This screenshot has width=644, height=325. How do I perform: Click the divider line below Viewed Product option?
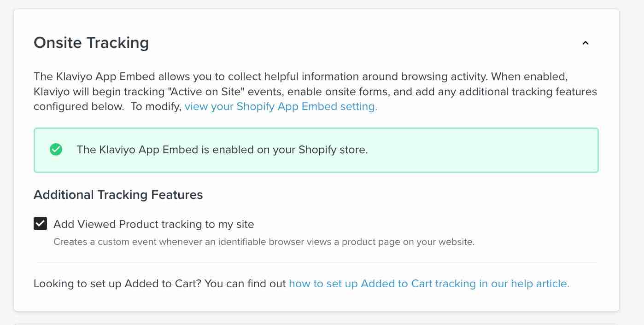point(316,263)
